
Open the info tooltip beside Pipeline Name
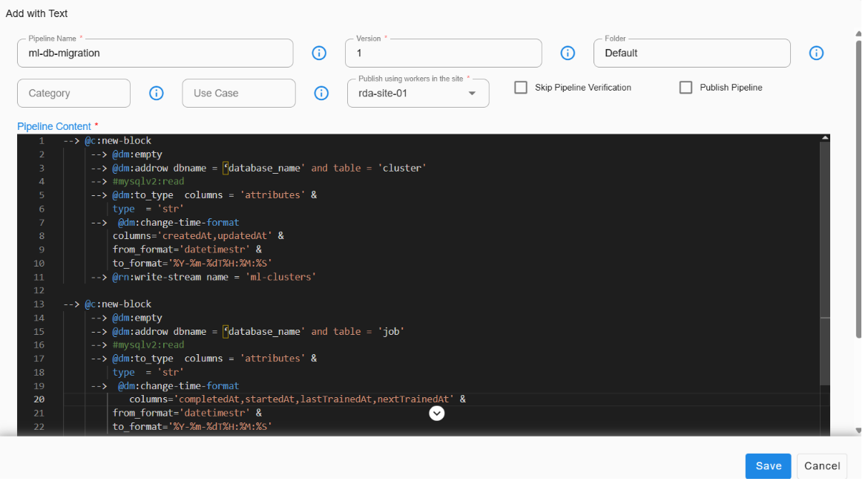tap(319, 53)
